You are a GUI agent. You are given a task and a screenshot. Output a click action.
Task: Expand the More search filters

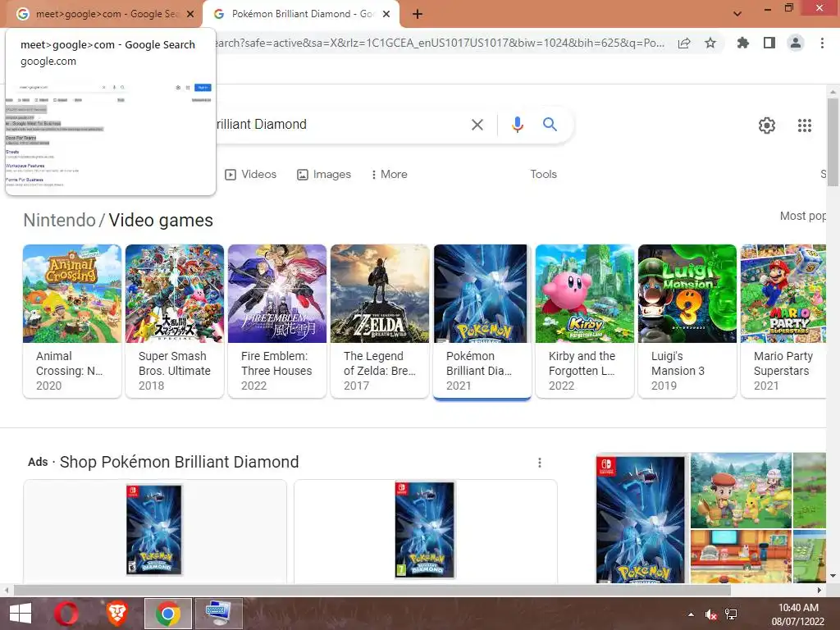(389, 175)
